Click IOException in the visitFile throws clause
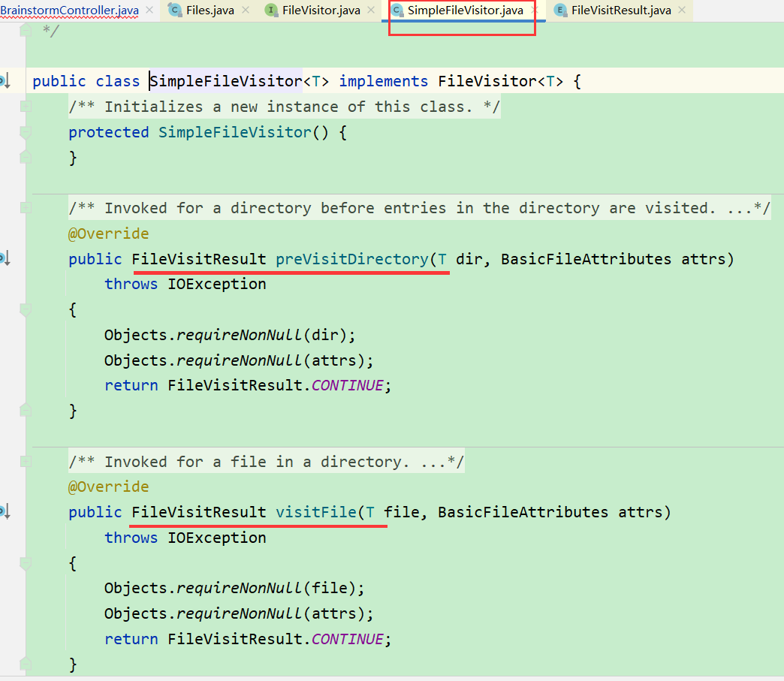The width and height of the screenshot is (784, 681). click(216, 538)
